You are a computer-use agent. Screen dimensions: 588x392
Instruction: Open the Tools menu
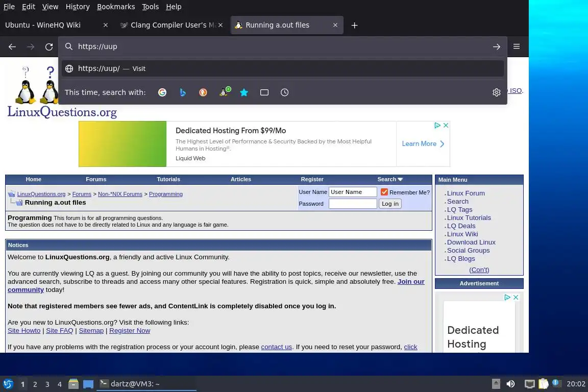pos(151,6)
